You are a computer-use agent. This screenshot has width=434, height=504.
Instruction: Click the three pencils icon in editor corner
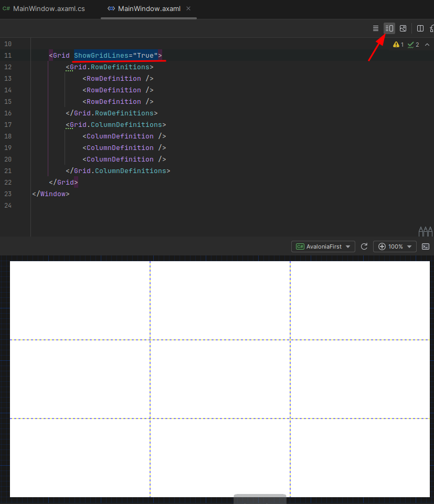(x=425, y=231)
